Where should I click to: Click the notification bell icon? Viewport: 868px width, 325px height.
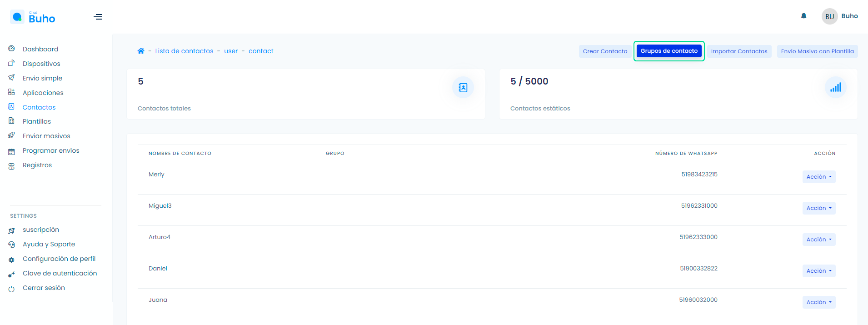[803, 16]
